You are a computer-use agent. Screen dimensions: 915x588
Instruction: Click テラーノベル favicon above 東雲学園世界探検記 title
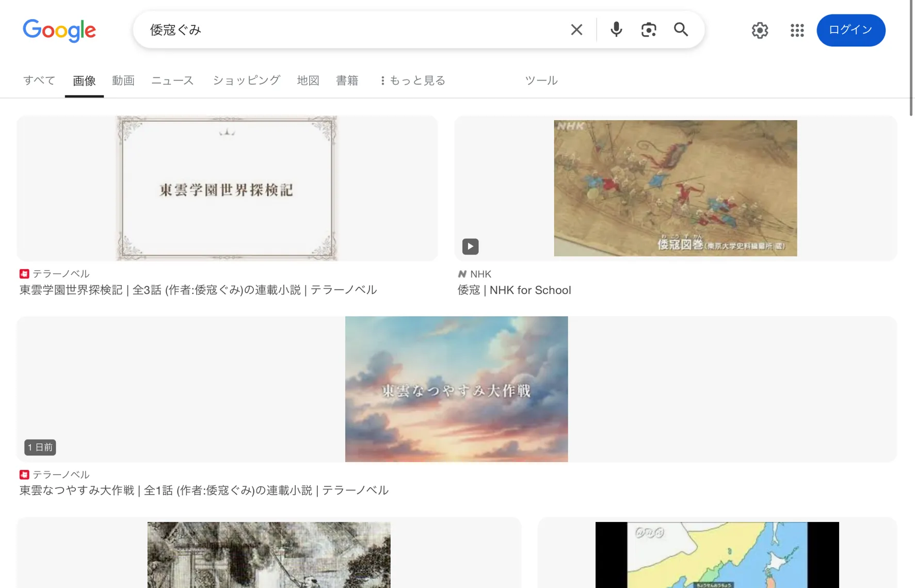tap(24, 274)
